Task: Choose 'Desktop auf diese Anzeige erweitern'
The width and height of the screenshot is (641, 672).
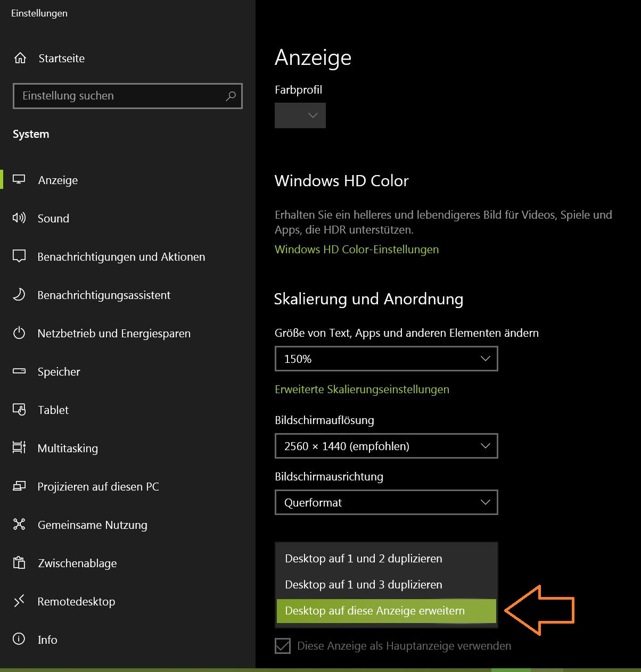Action: [387, 611]
